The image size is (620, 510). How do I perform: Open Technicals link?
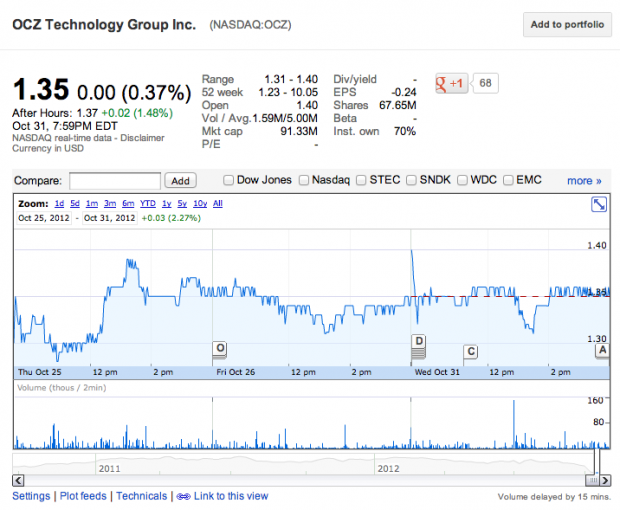[x=142, y=496]
